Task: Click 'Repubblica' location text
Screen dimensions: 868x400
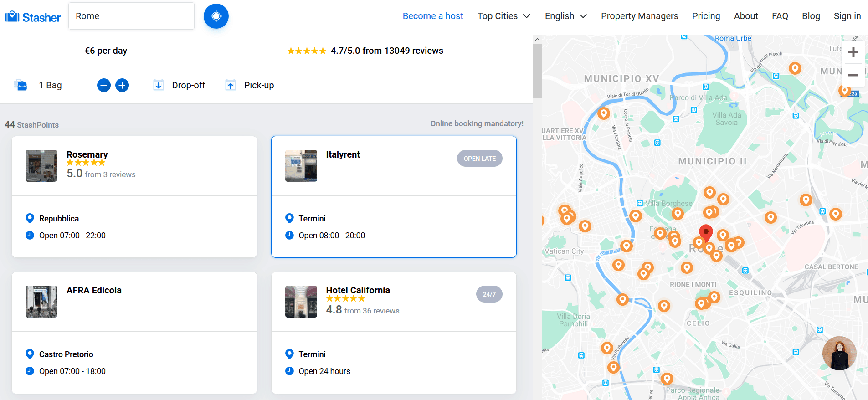Action: (59, 218)
